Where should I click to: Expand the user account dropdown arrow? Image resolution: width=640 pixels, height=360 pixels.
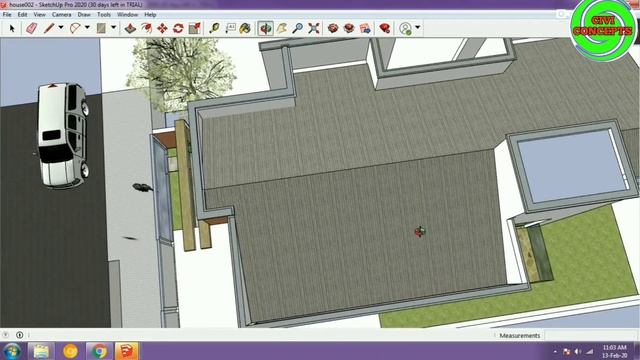(417, 28)
